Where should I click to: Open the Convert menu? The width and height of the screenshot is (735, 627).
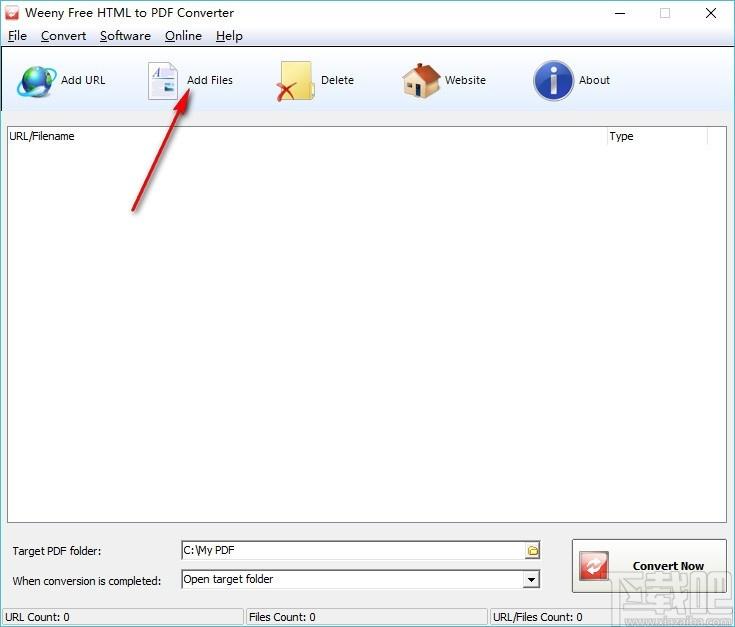click(63, 36)
